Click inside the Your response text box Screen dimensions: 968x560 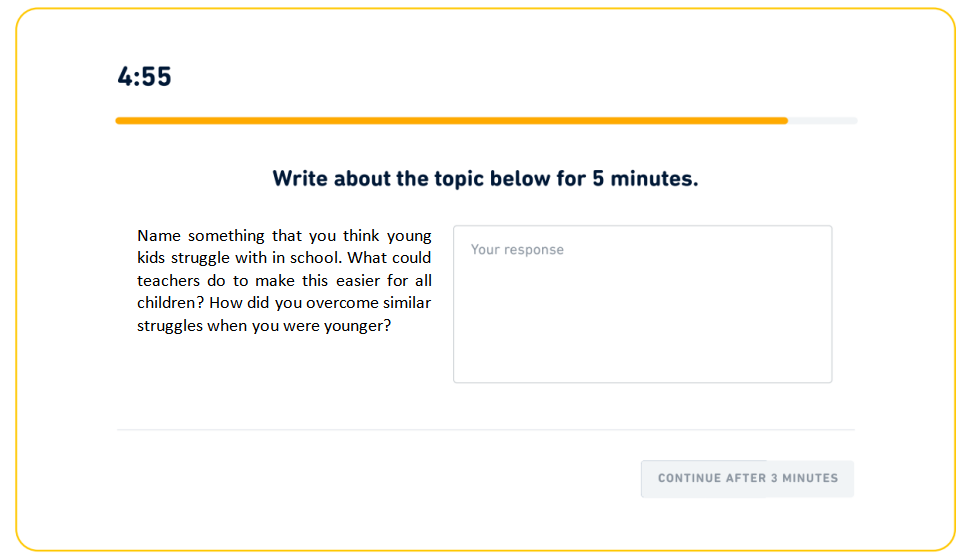(643, 304)
